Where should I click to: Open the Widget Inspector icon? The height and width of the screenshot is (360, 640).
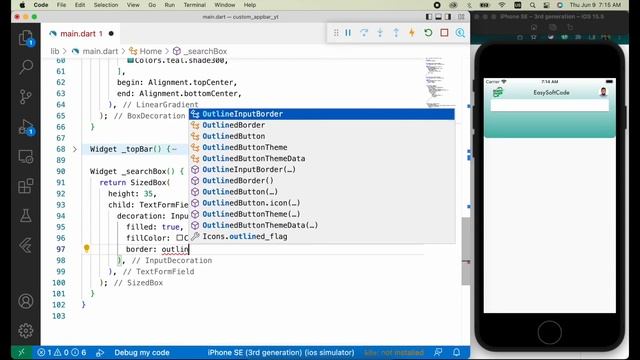[x=460, y=33]
